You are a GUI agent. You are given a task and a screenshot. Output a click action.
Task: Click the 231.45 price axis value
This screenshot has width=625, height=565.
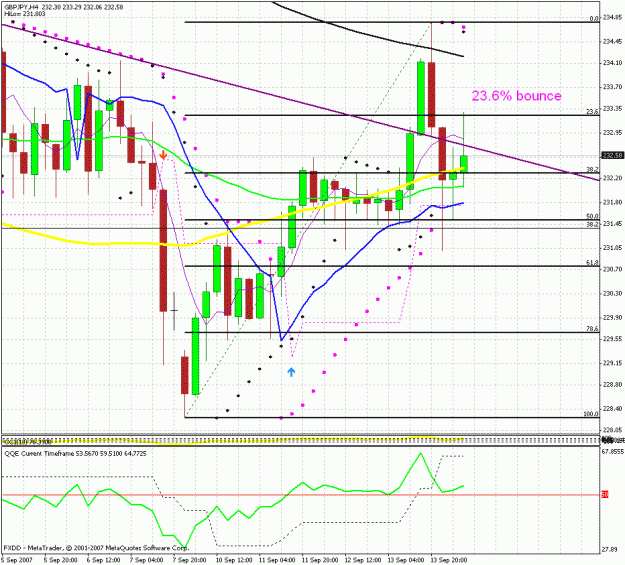(612, 224)
